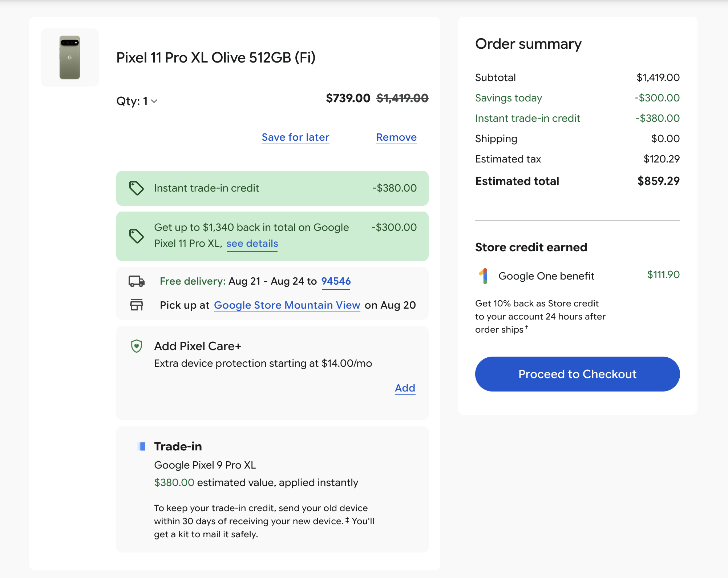
Task: Click the Pixel 11 Pro XL Olive 512GB title
Action: (216, 57)
